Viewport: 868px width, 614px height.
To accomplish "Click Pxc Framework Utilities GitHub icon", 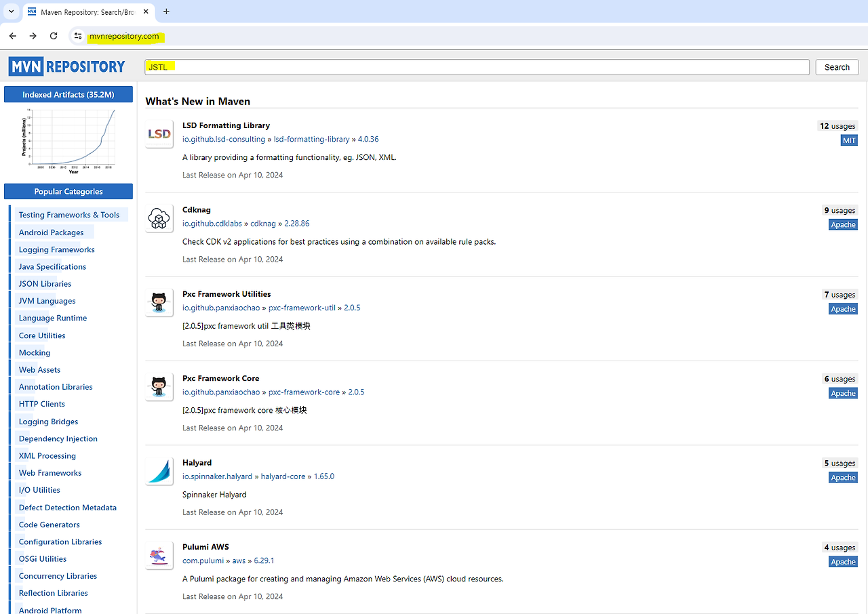I will [x=159, y=302].
